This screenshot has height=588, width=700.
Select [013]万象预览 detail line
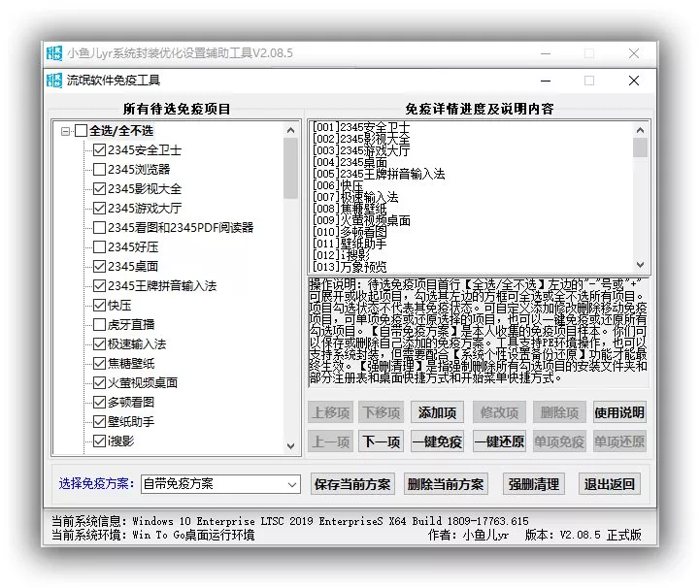(x=350, y=267)
